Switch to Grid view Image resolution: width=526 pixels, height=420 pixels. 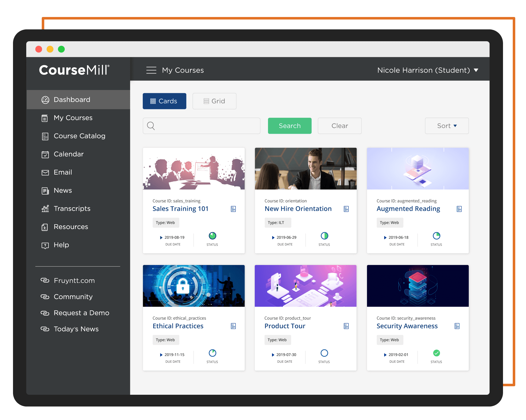(x=214, y=101)
